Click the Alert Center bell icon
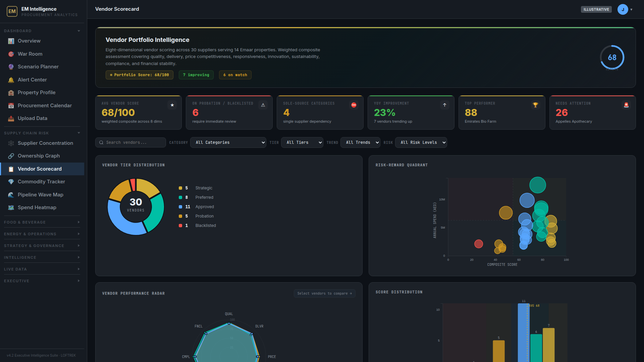The height and width of the screenshot is (362, 644). pos(11,80)
